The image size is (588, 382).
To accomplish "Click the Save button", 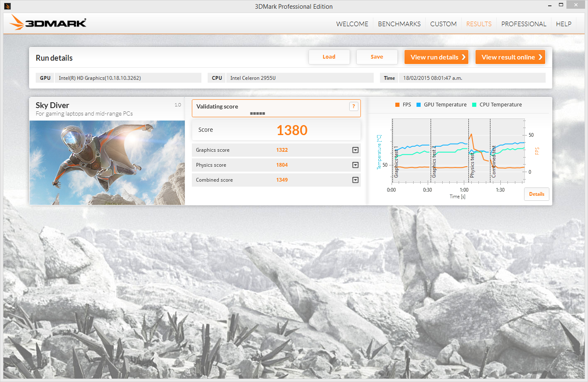I will (377, 57).
